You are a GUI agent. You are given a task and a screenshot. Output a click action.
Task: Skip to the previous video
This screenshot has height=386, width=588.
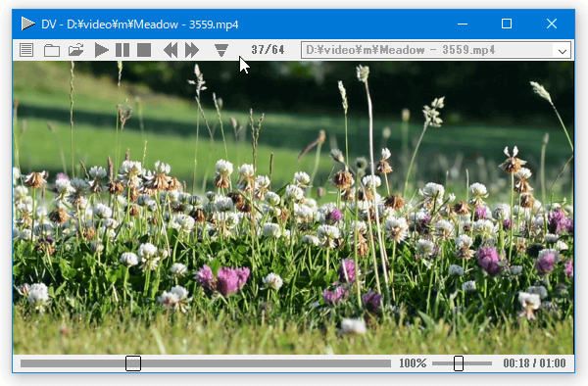click(171, 50)
